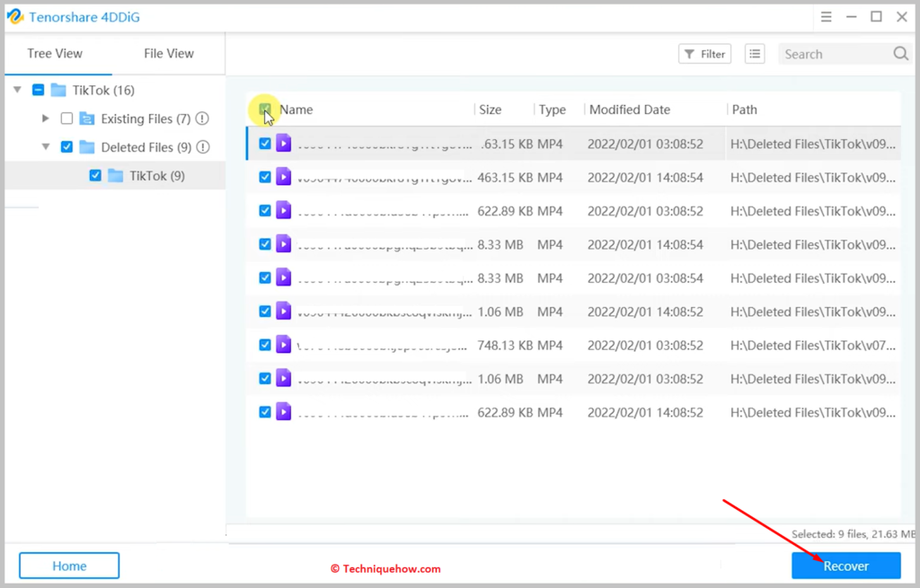Viewport: 920px width, 588px height.
Task: Open the hamburger menu in title bar
Action: [x=826, y=17]
